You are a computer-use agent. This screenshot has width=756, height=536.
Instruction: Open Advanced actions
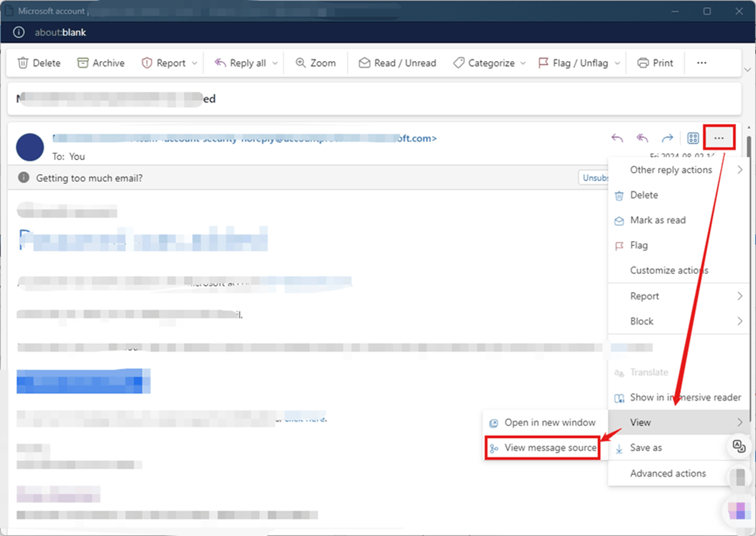point(668,473)
